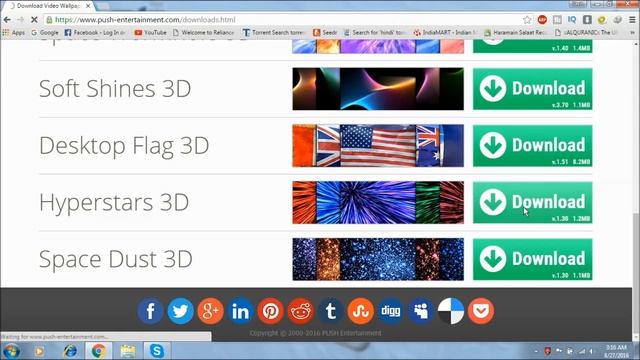640x360 pixels.
Task: Go forward with the browser forward arrow
Action: point(20,20)
